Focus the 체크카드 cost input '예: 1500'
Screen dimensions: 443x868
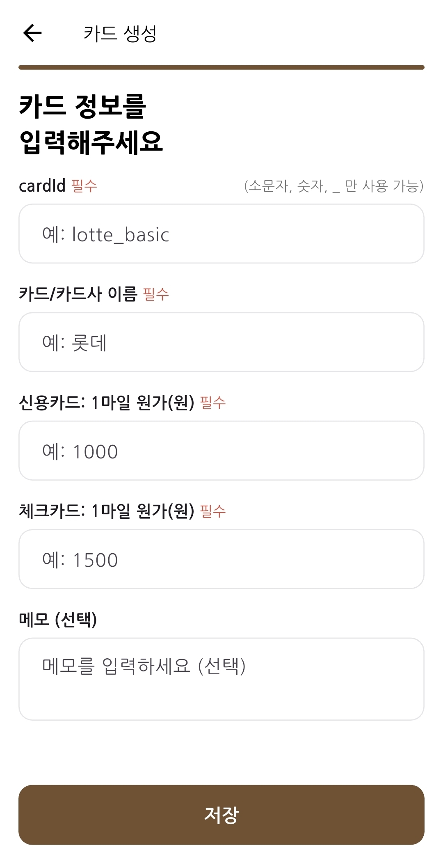tap(221, 559)
